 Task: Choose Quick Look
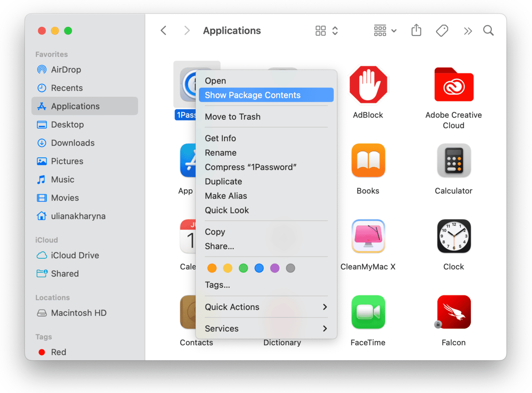pyautogui.click(x=266, y=210)
